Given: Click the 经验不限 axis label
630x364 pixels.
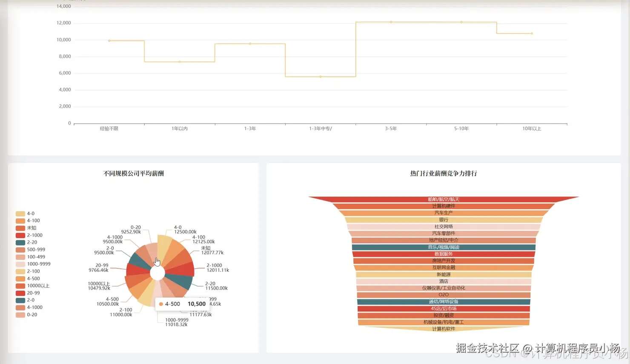Looking at the screenshot, I should tap(109, 128).
